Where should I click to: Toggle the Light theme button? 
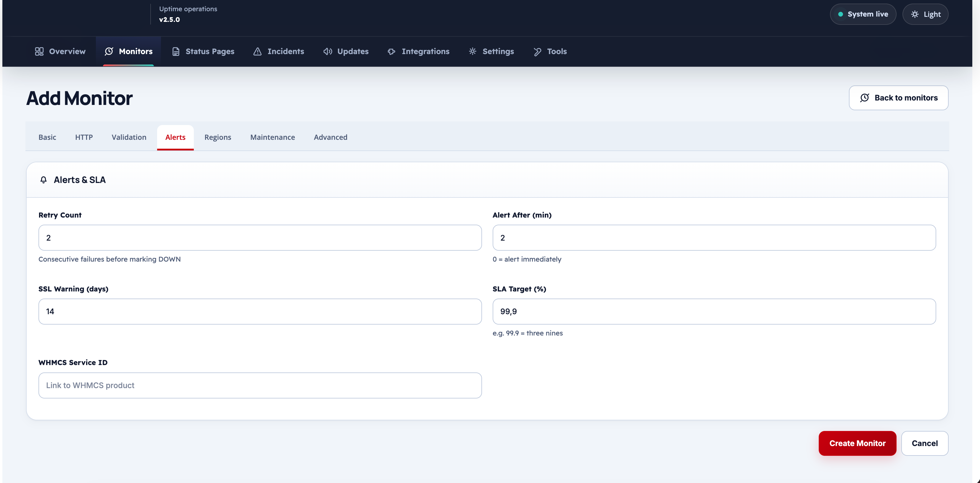point(926,14)
